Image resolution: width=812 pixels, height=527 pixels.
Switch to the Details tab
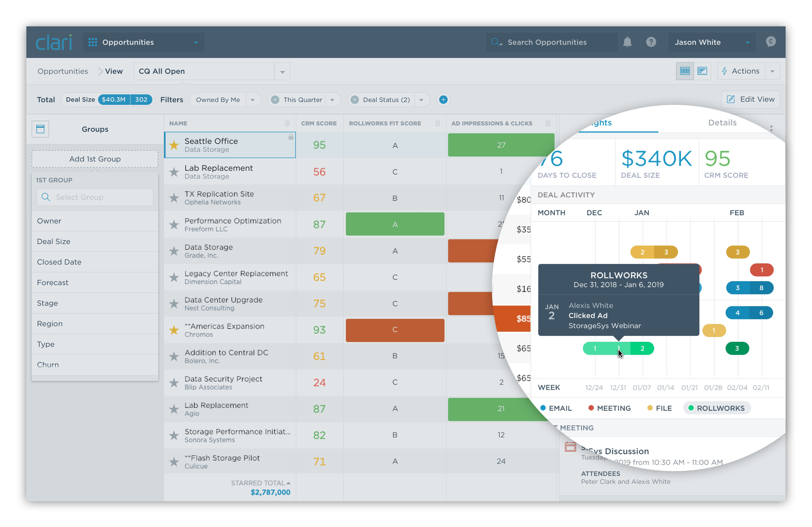(x=722, y=123)
